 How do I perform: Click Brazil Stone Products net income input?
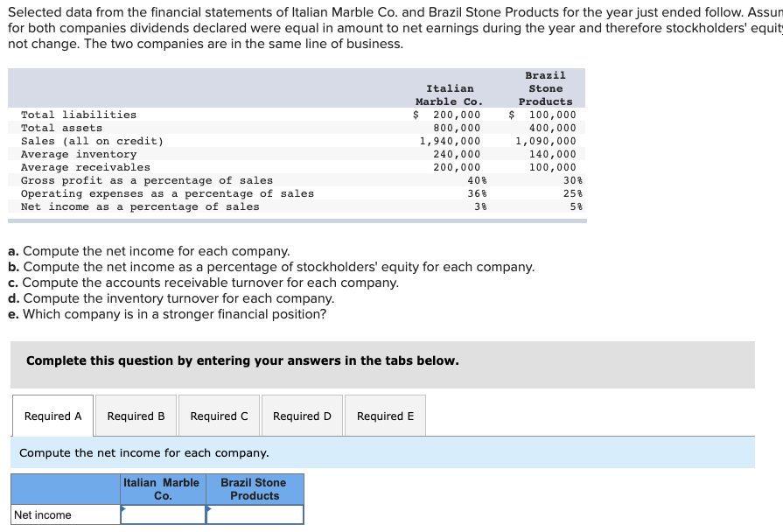(255, 514)
